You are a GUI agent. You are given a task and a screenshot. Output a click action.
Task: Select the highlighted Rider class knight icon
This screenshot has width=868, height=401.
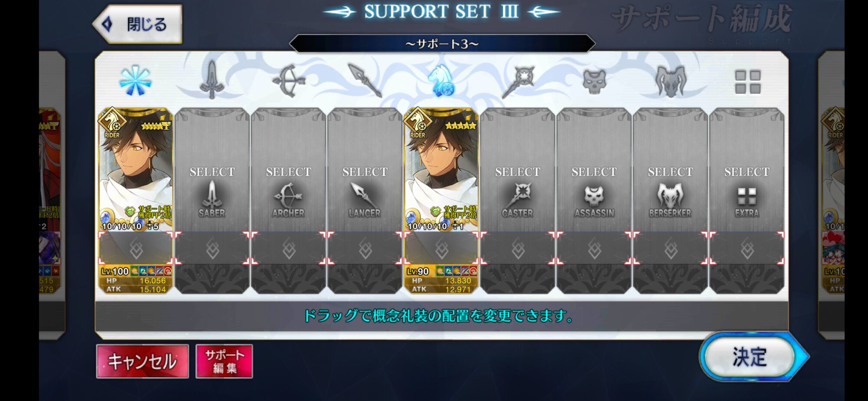(x=441, y=80)
